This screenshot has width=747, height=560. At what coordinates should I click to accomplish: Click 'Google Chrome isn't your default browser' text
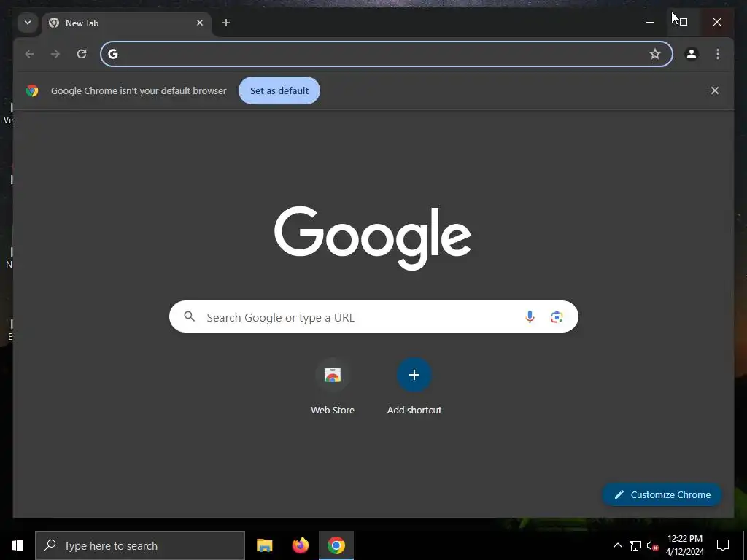tap(139, 90)
